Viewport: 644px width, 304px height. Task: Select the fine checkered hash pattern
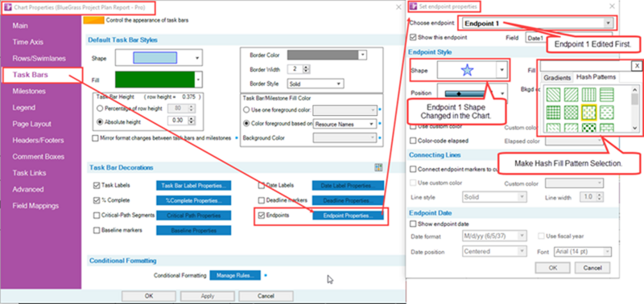tap(570, 112)
